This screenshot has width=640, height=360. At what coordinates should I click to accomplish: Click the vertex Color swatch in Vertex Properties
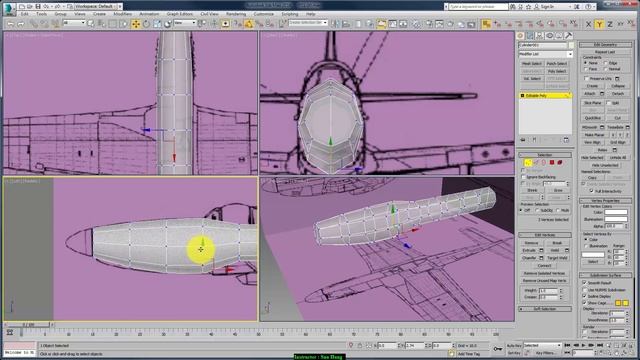pos(616,212)
